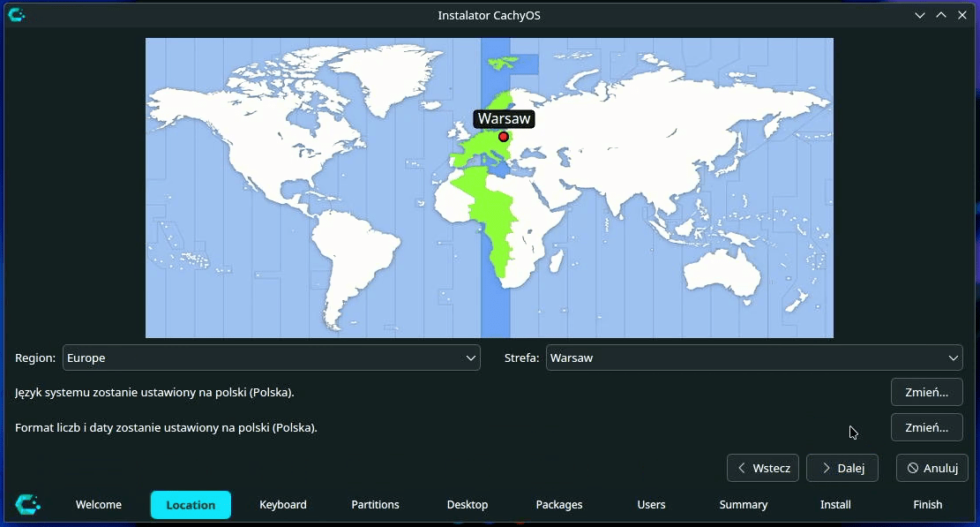980x527 pixels.
Task: Select the Install step
Action: coord(835,505)
